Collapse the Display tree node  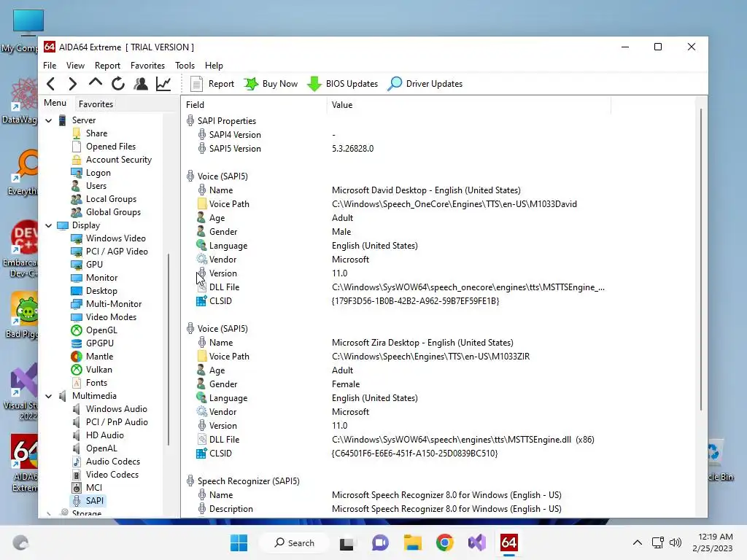tap(49, 225)
